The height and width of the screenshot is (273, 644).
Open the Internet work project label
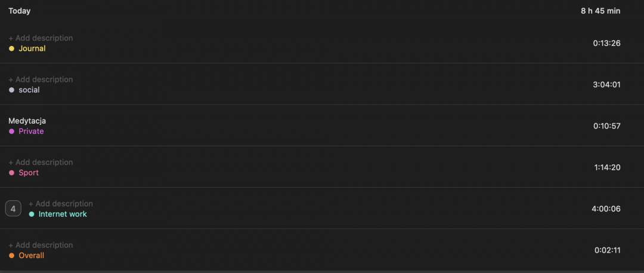63,214
